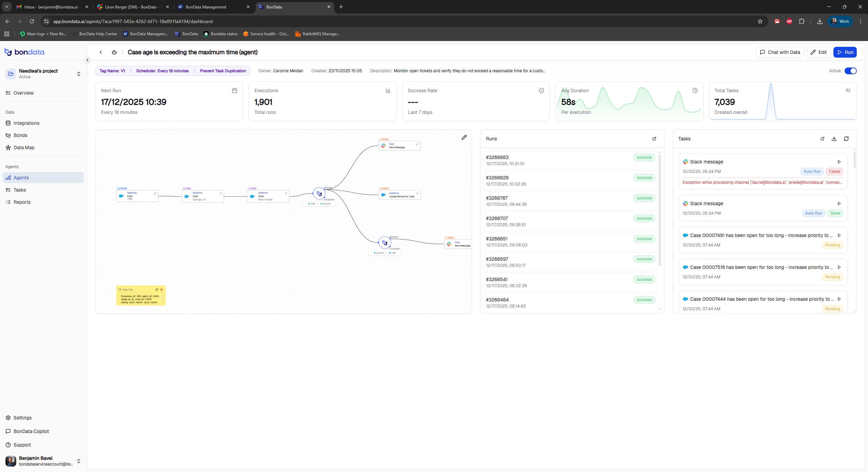This screenshot has width=868, height=472.
Task: Click the Chat with Data button
Action: [x=780, y=52]
